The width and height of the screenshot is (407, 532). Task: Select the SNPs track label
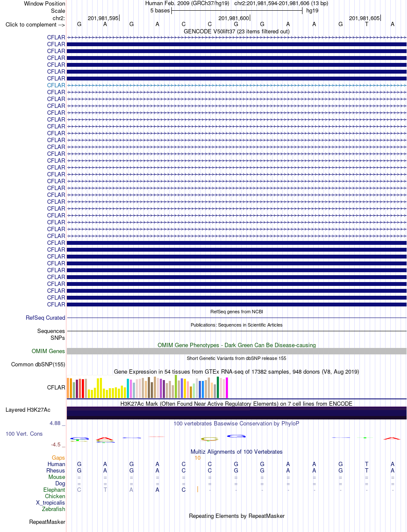[57, 337]
